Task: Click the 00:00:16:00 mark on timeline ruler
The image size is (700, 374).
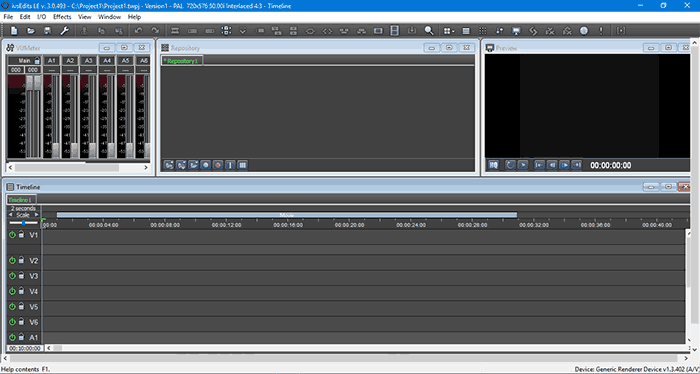Action: click(288, 225)
